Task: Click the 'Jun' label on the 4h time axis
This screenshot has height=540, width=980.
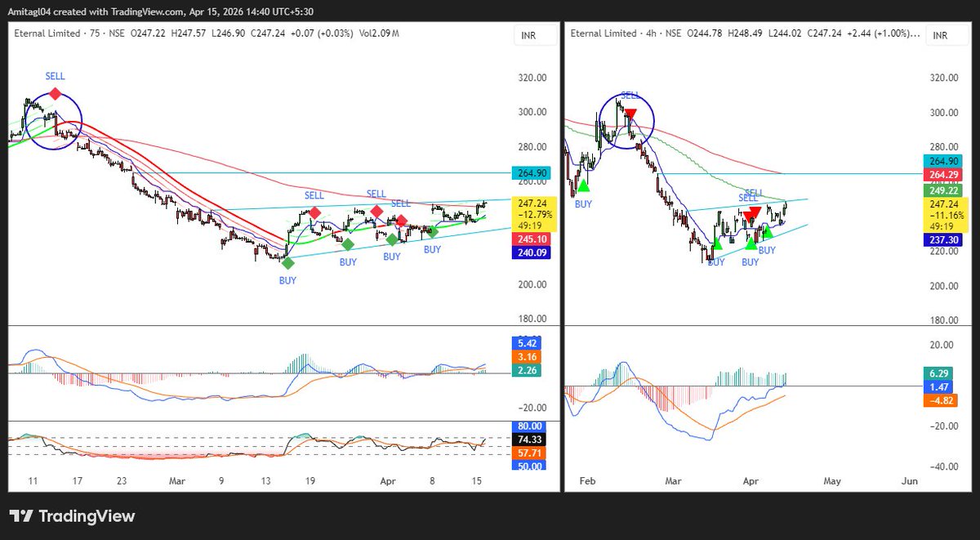Action: 908,482
